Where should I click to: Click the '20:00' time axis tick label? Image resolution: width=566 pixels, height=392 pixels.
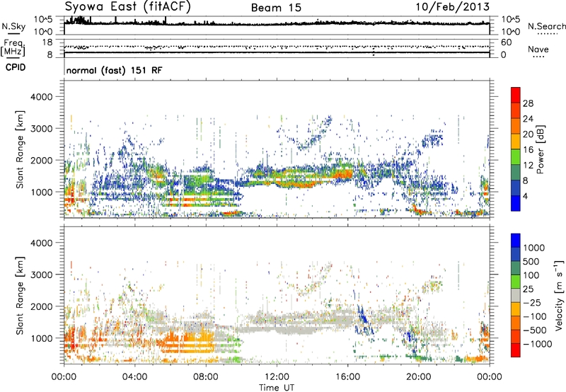418,377
